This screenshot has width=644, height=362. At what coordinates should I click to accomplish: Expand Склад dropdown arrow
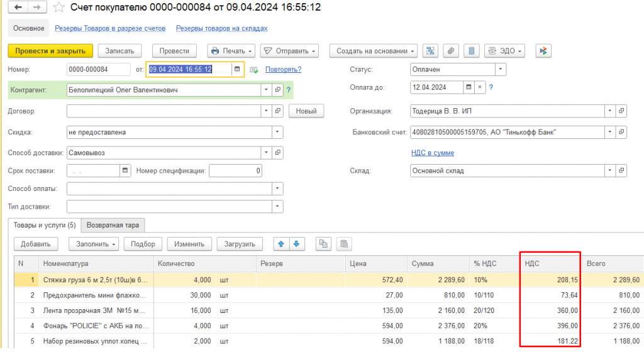click(610, 170)
